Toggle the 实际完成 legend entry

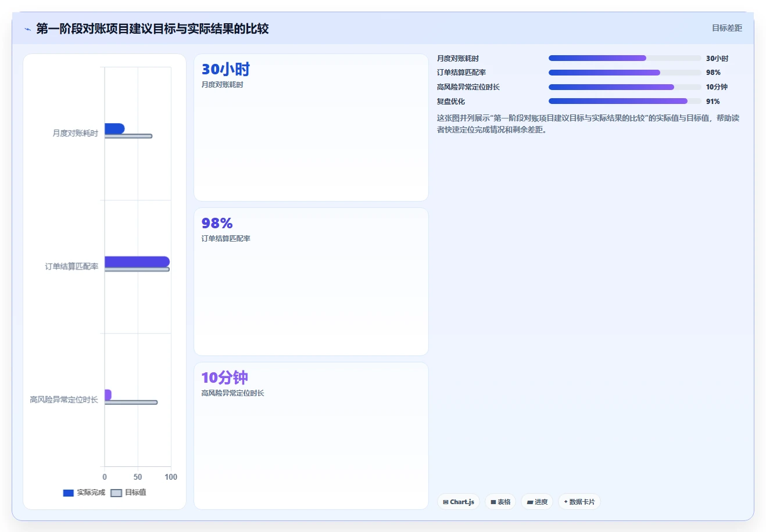pos(84,493)
